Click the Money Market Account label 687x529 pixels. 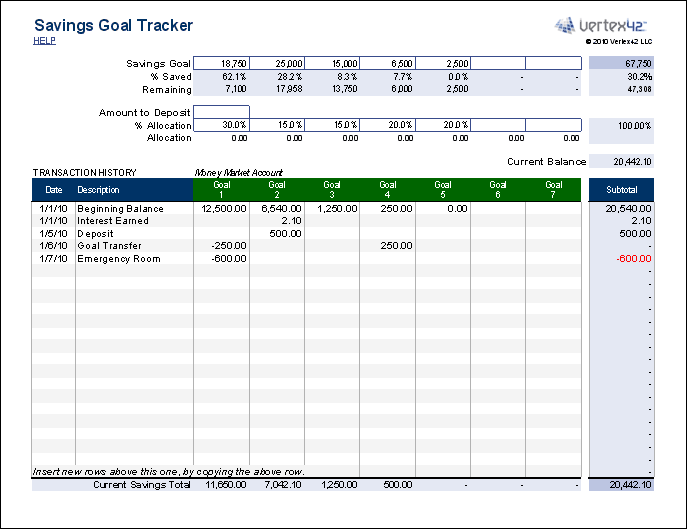pos(239,173)
